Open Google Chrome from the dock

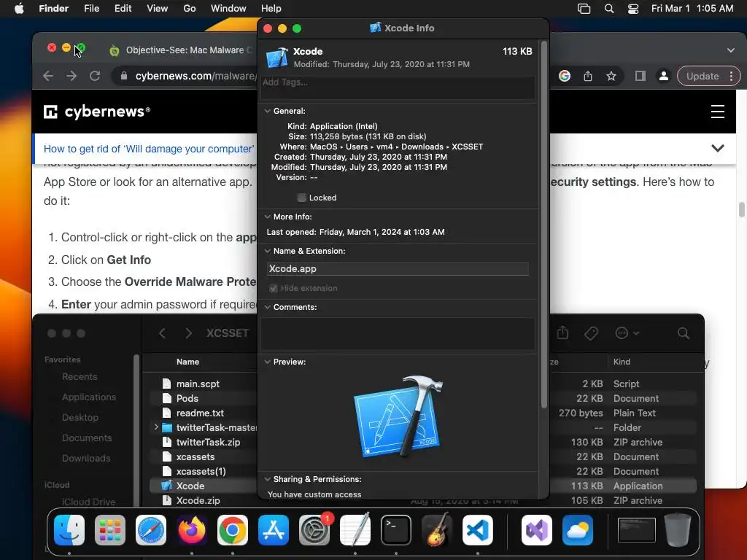[233, 529]
